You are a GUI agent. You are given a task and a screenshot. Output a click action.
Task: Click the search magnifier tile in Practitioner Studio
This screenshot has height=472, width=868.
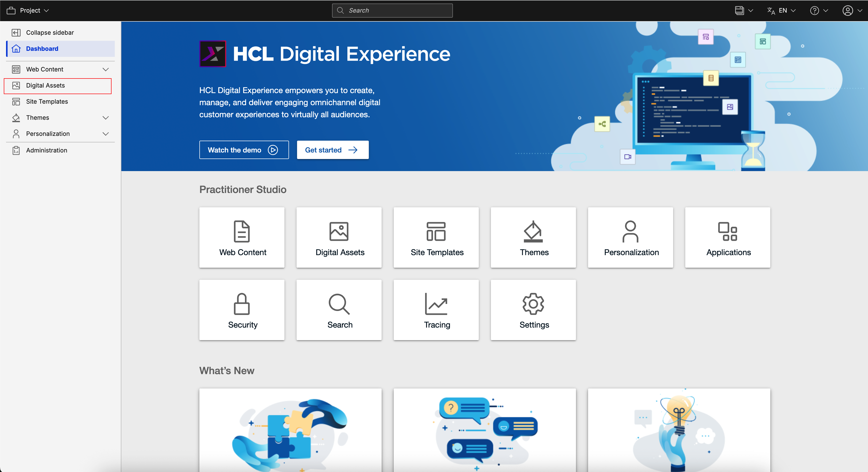[x=339, y=309]
